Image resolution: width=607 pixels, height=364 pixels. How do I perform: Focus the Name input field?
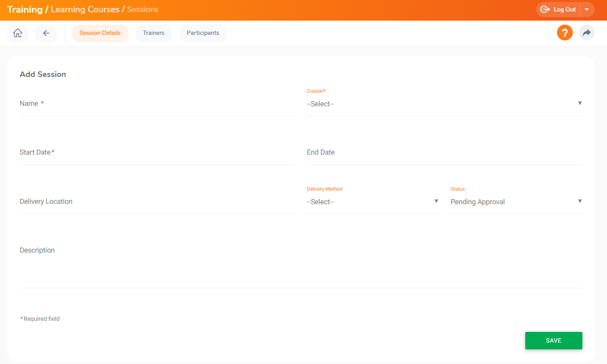click(157, 104)
